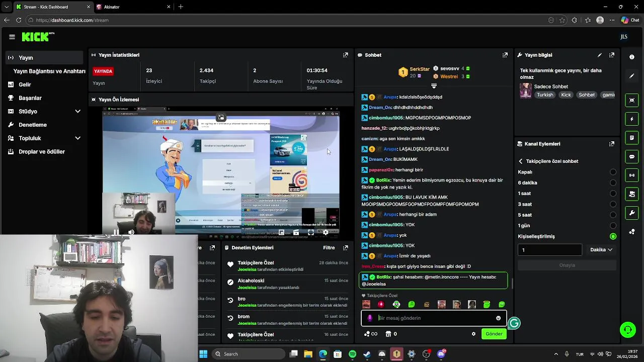Toggle the stream preview widget in the right sidebar
Screen dimensions: 644x362
[632, 100]
